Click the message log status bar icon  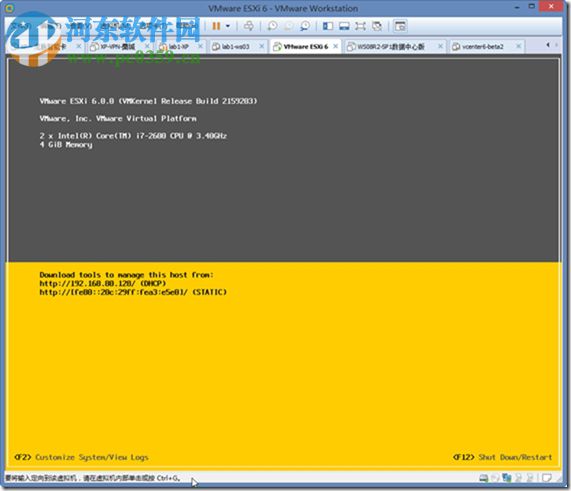(546, 478)
